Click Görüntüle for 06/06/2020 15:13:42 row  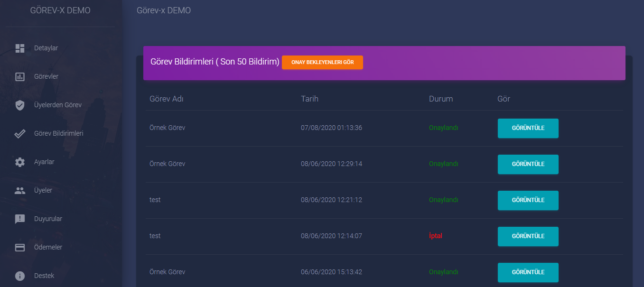(x=528, y=272)
